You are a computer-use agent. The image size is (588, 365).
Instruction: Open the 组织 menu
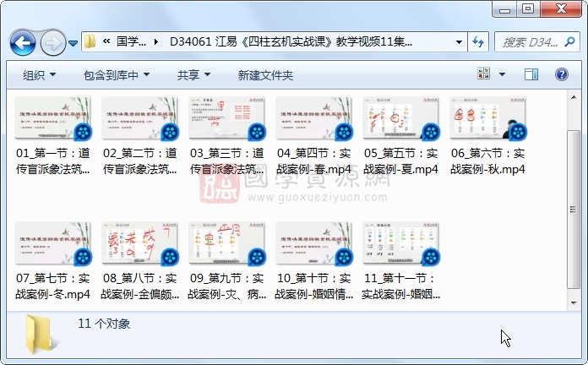point(40,75)
